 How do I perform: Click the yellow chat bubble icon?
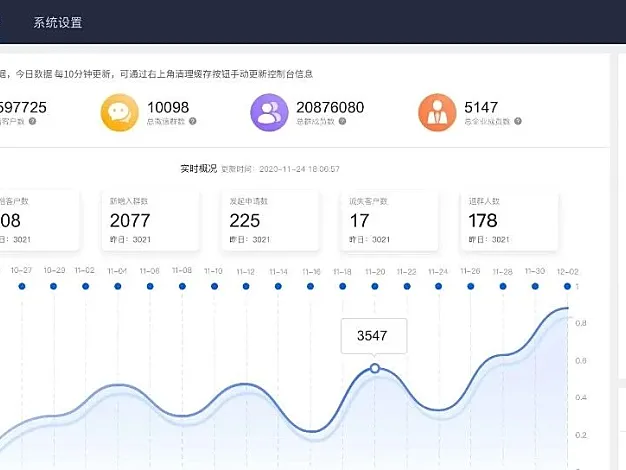tap(119, 113)
